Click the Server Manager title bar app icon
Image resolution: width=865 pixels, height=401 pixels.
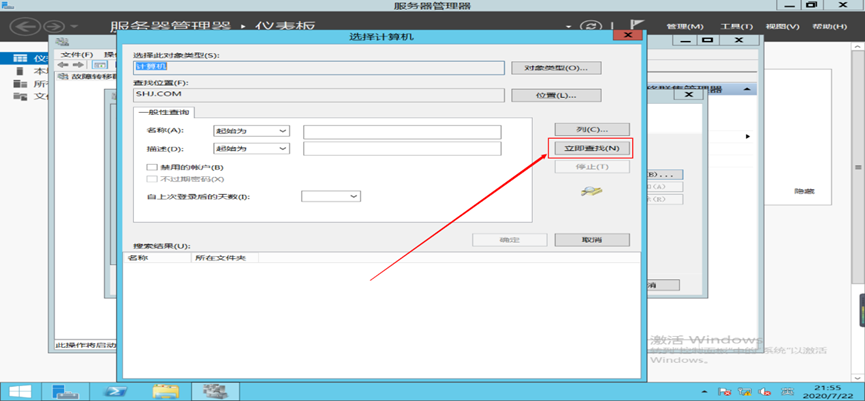click(x=8, y=6)
